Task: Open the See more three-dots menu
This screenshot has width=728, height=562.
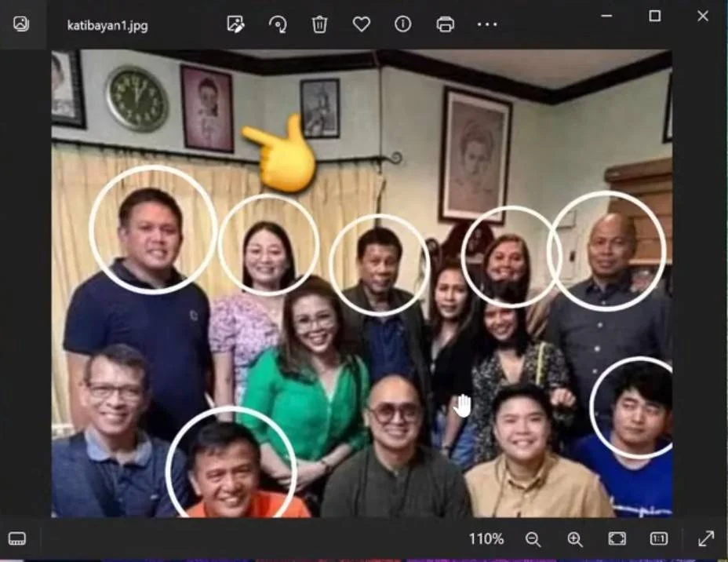Action: [x=487, y=24]
